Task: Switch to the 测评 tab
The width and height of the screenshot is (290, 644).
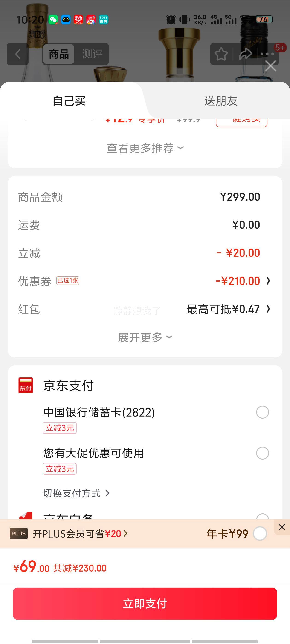Action: (x=92, y=54)
